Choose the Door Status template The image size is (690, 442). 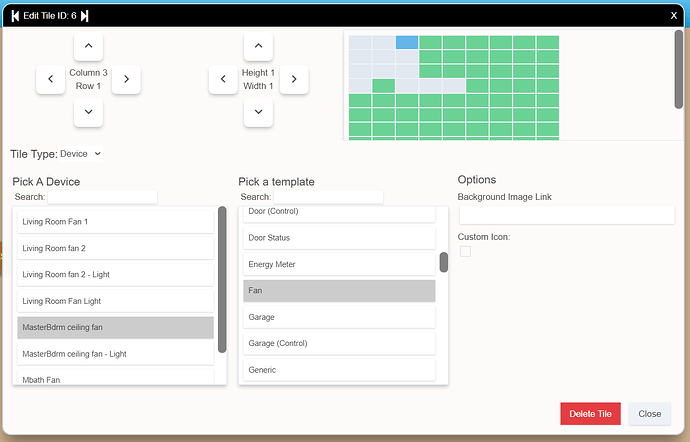pos(339,238)
